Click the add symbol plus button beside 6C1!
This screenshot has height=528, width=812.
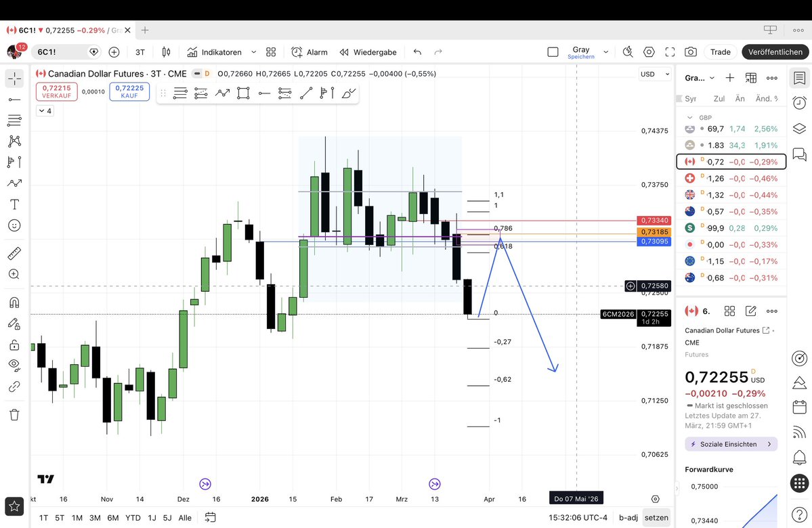[114, 51]
